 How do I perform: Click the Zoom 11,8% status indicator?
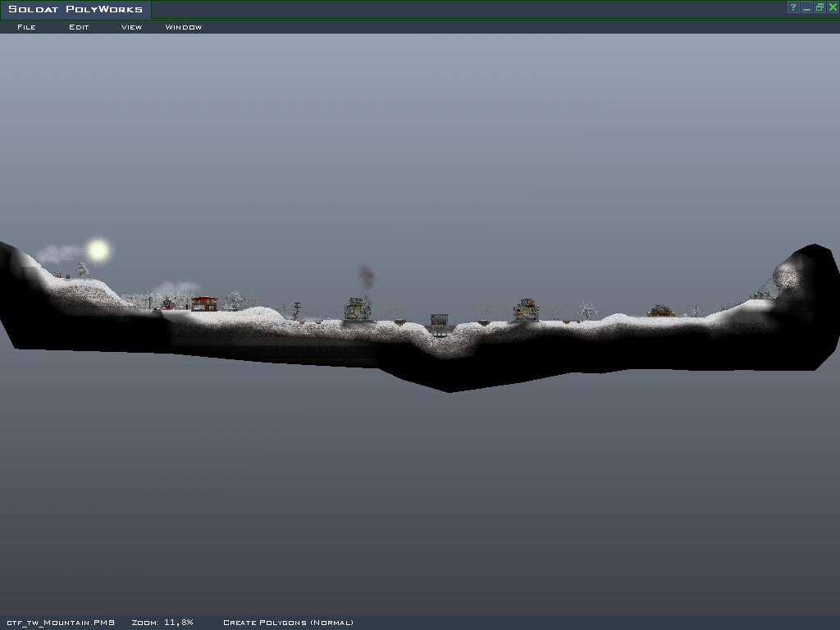pyautogui.click(x=162, y=623)
